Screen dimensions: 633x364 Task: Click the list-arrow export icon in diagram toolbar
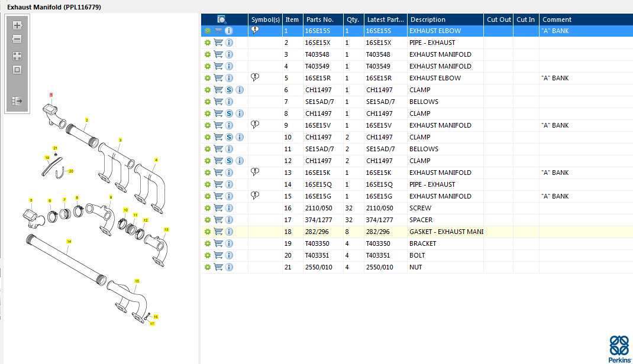(17, 101)
